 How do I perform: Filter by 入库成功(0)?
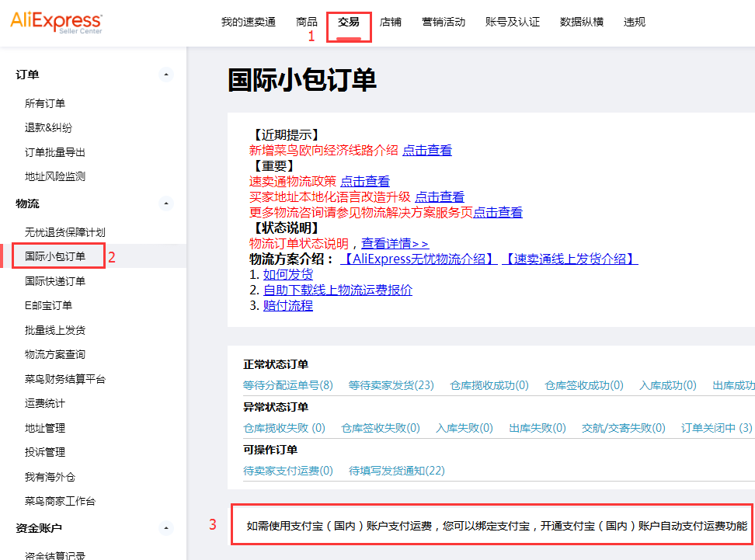pos(668,385)
